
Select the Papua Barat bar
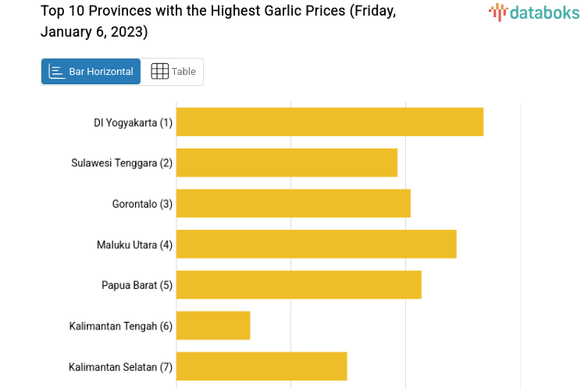(x=298, y=284)
